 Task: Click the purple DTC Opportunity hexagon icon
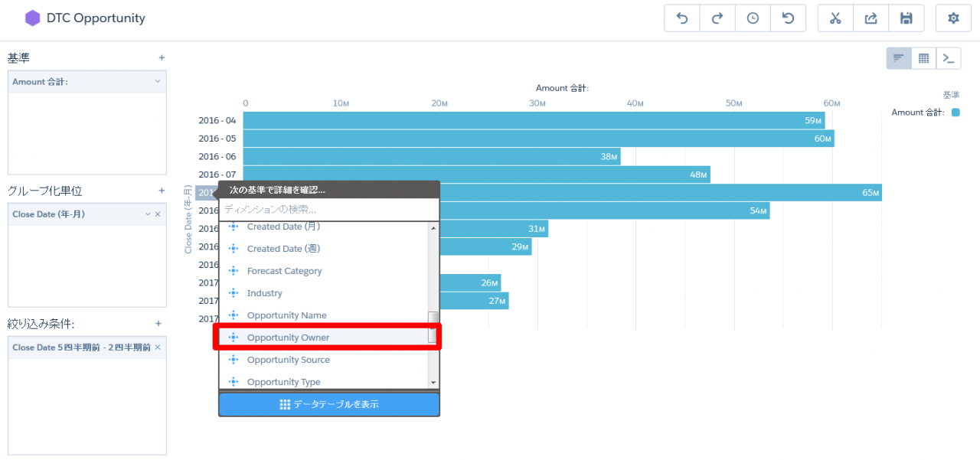(32, 18)
